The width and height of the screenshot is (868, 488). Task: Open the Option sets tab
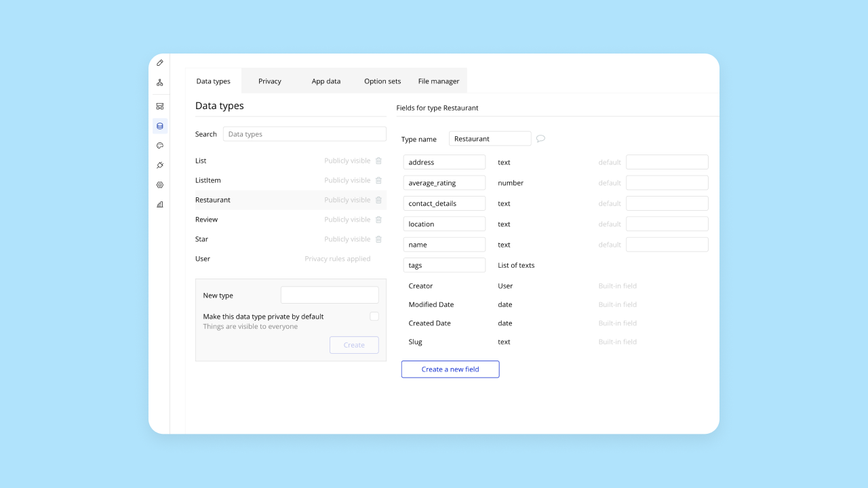[x=382, y=81]
